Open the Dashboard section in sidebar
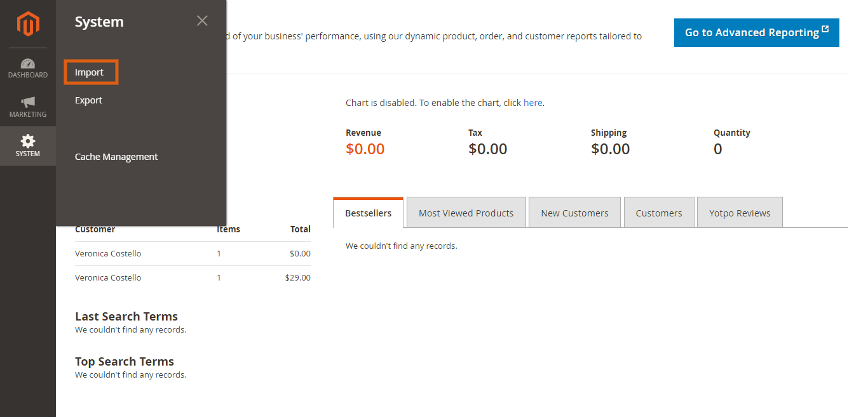 [28, 69]
